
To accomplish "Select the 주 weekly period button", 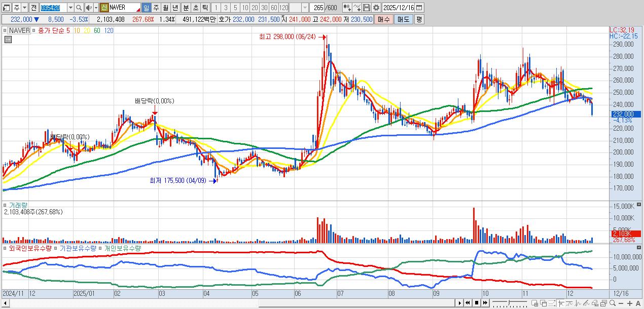I will [x=156, y=8].
